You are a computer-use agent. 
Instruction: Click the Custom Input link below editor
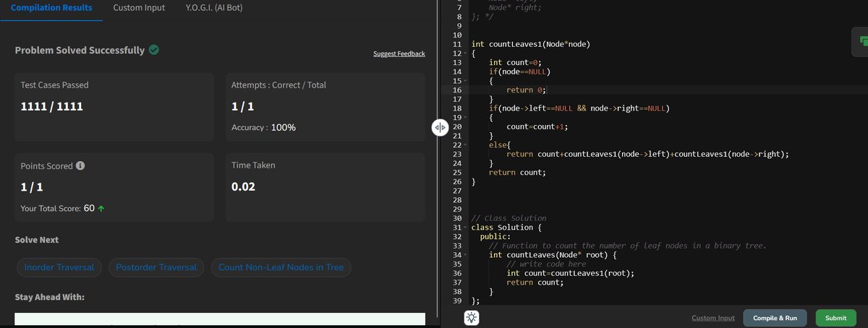coord(713,318)
